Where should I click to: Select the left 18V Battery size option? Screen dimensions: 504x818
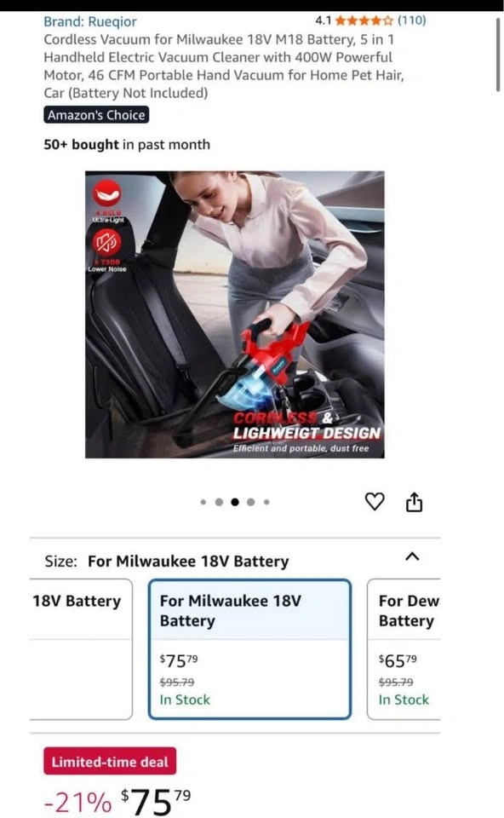[81, 649]
